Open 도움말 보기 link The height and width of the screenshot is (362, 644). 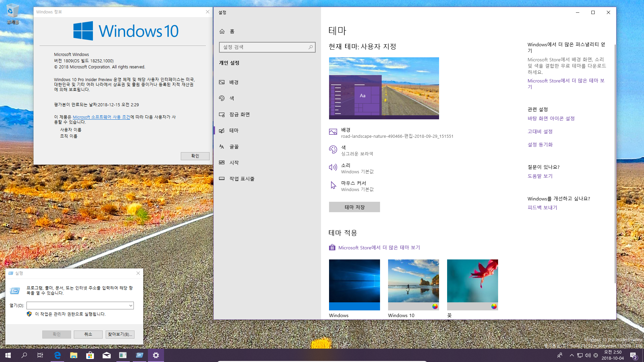[x=540, y=176]
